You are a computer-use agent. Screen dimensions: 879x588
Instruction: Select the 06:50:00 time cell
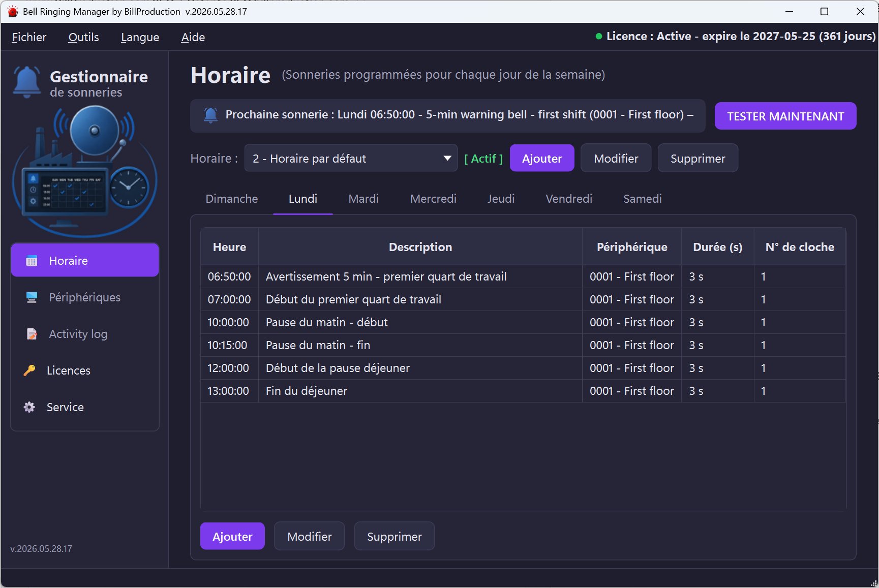(229, 276)
